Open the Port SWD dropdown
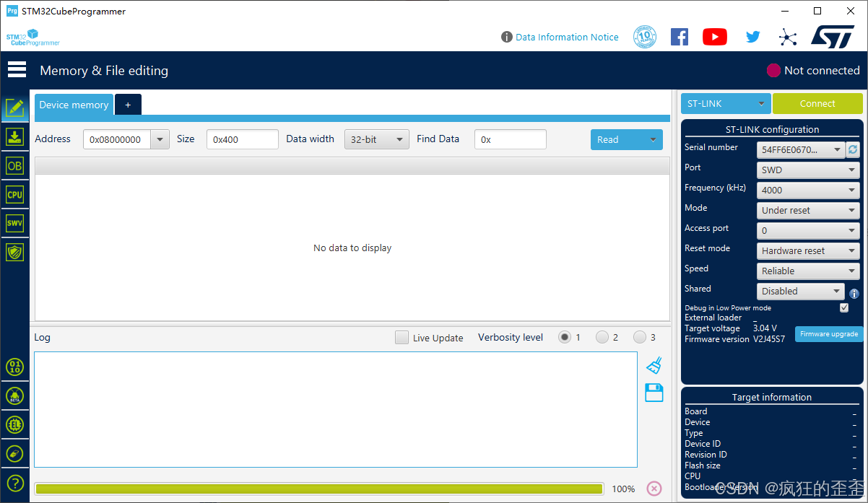This screenshot has width=868, height=503. (x=808, y=170)
